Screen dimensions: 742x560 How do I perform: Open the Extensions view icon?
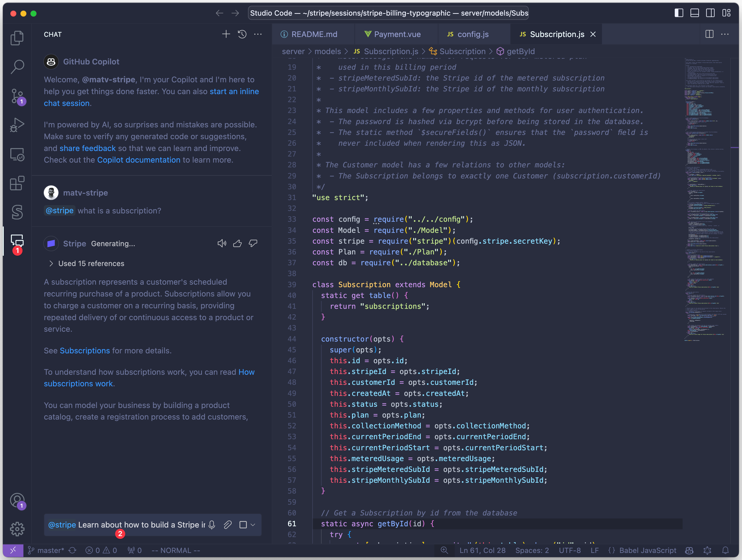click(17, 183)
